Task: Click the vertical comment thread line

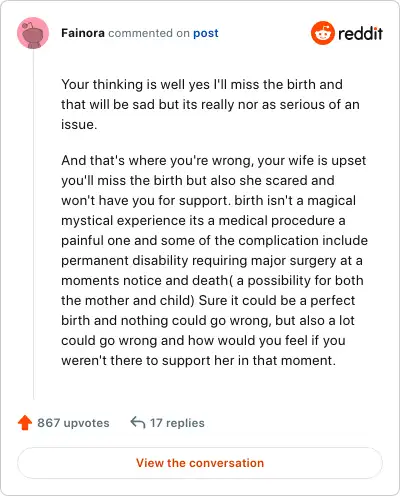Action: (33, 224)
